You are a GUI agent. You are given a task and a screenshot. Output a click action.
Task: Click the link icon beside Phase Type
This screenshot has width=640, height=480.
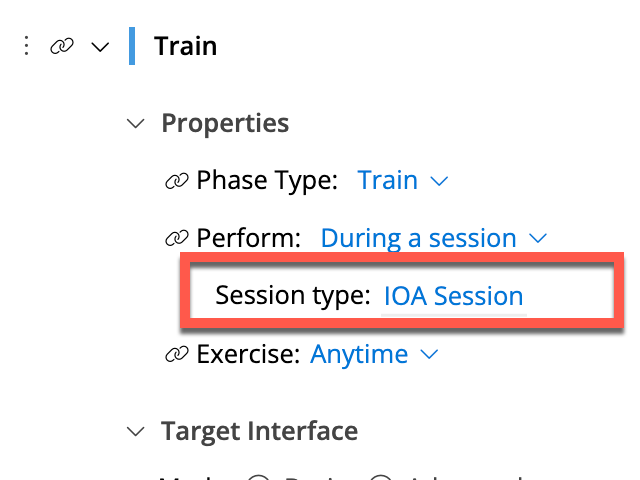coord(177,181)
